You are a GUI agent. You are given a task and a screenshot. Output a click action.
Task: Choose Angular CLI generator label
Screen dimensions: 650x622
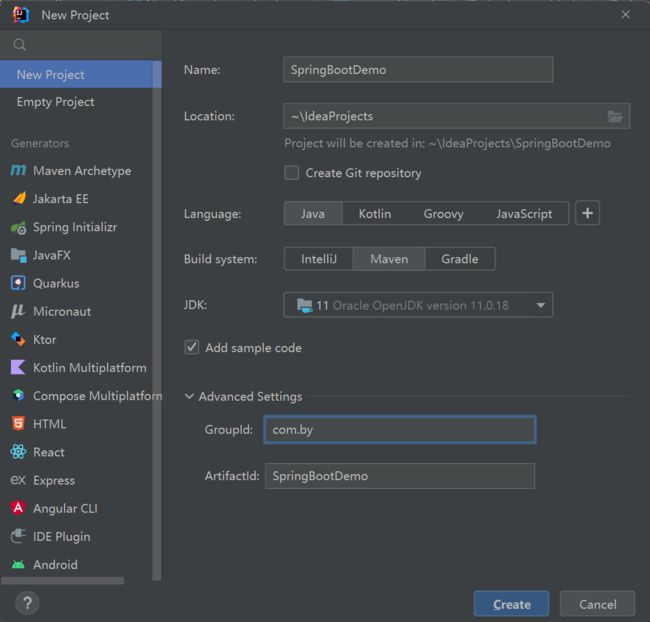click(65, 508)
